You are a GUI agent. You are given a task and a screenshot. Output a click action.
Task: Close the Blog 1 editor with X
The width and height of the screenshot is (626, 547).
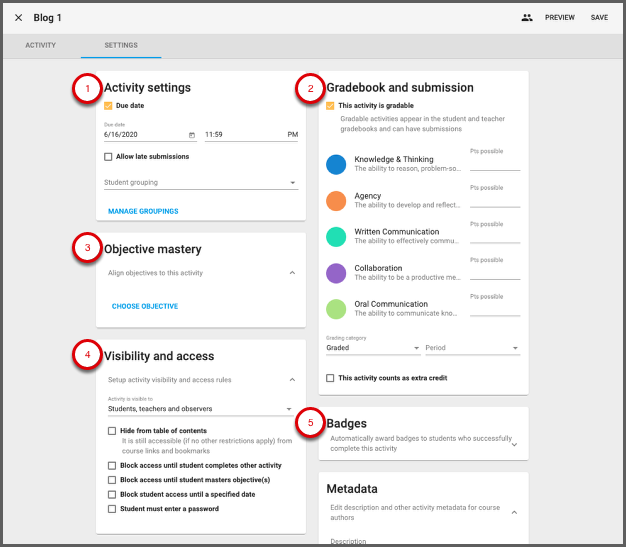18,17
